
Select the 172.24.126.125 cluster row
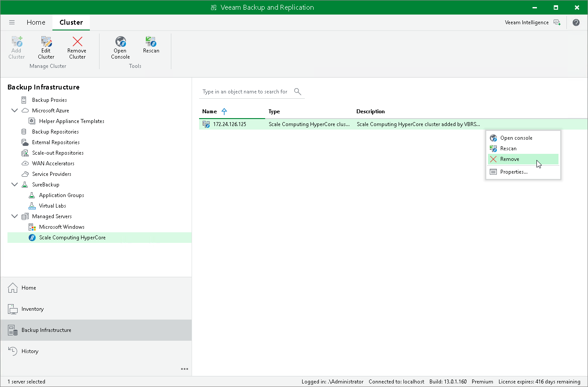(x=393, y=124)
